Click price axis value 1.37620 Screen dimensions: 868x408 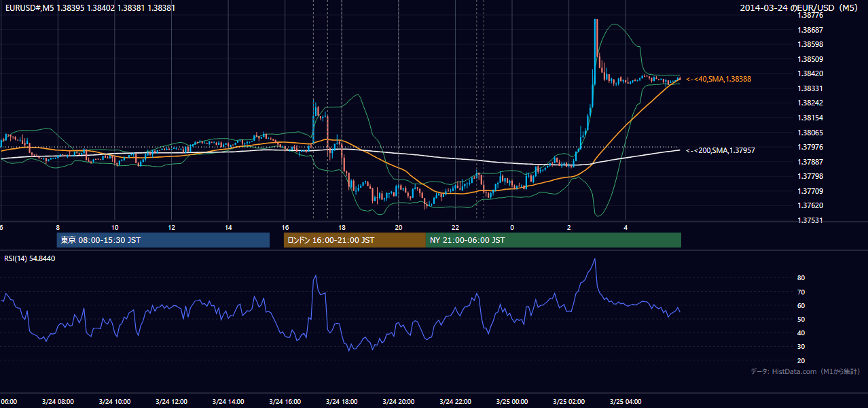pyautogui.click(x=810, y=205)
